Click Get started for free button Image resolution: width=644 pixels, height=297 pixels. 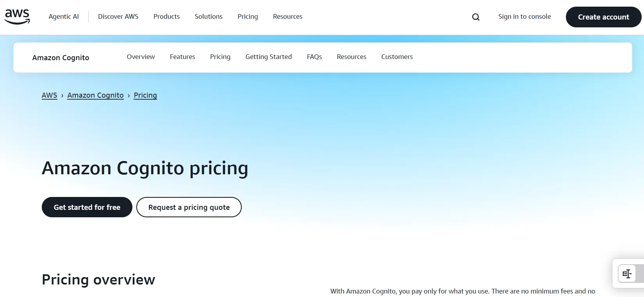[87, 207]
